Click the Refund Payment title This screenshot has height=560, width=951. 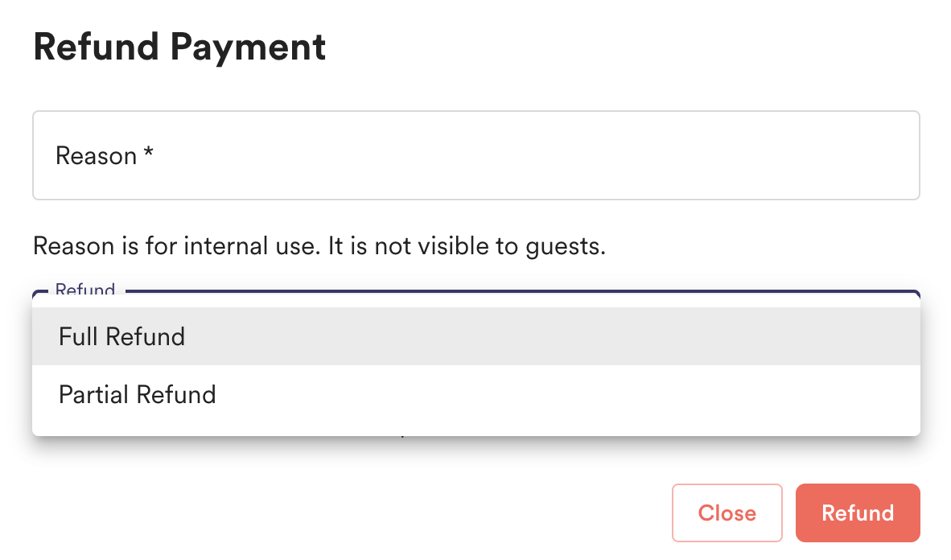(x=179, y=47)
